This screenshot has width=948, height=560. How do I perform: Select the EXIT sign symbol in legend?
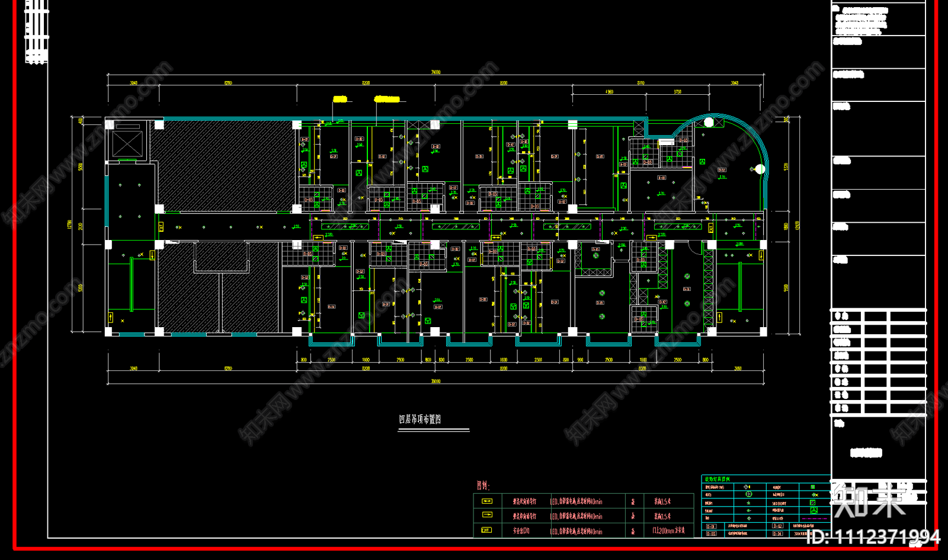486,530
